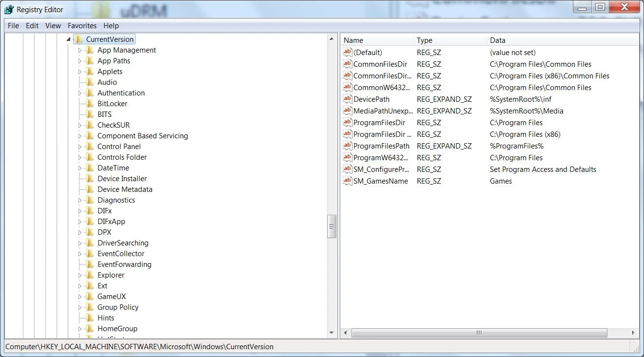Screen dimensions: 644x357
Task: Click the Registry Editor title bar icon
Action: 9,9
